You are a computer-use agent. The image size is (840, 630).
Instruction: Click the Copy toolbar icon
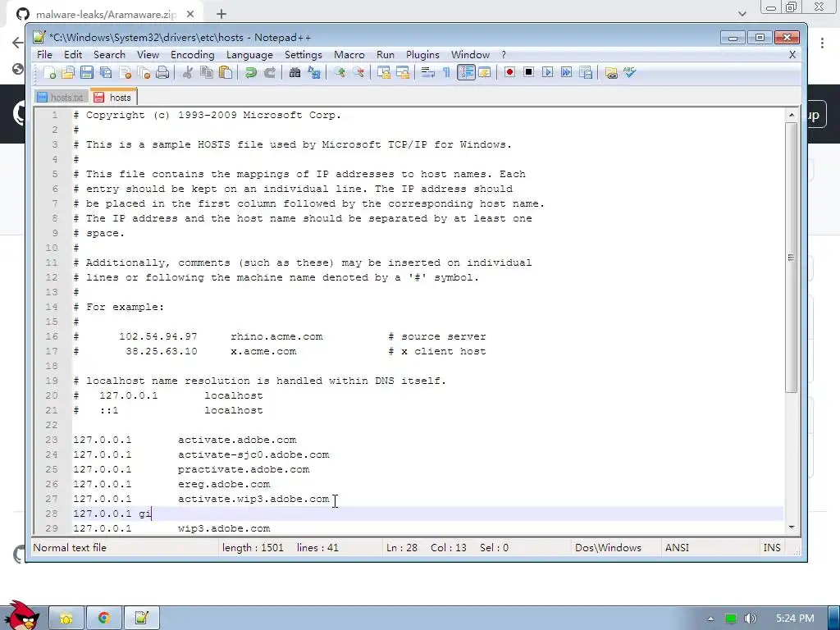[206, 72]
